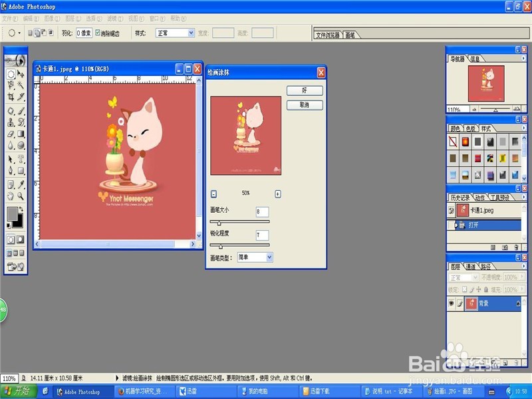The width and height of the screenshot is (532, 399).
Task: Switch to the 信息 tab
Action: [x=475, y=59]
